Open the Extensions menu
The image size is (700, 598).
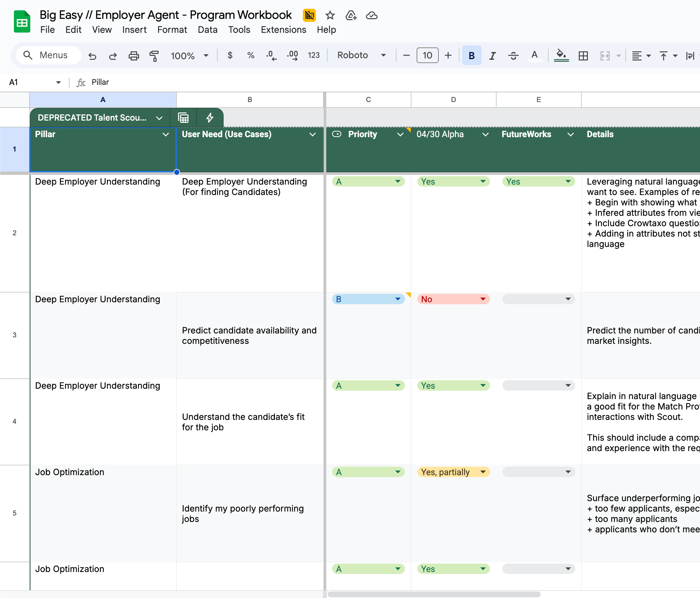tap(283, 30)
